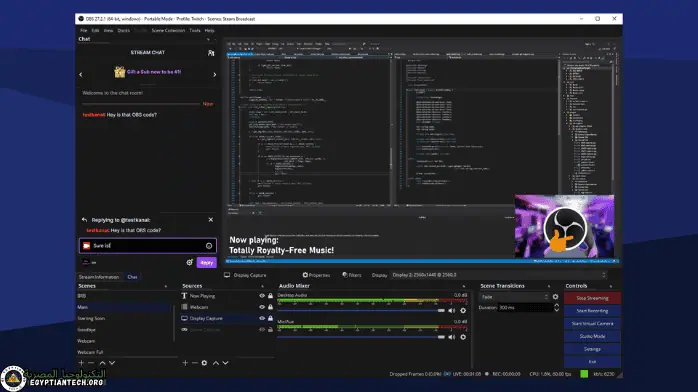Open chat emote picker icon
The image size is (698, 392).
(x=209, y=246)
